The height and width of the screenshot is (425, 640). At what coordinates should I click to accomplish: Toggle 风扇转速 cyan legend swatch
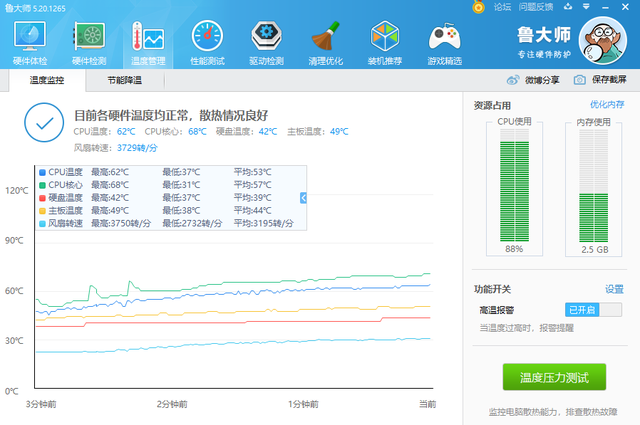click(42, 223)
